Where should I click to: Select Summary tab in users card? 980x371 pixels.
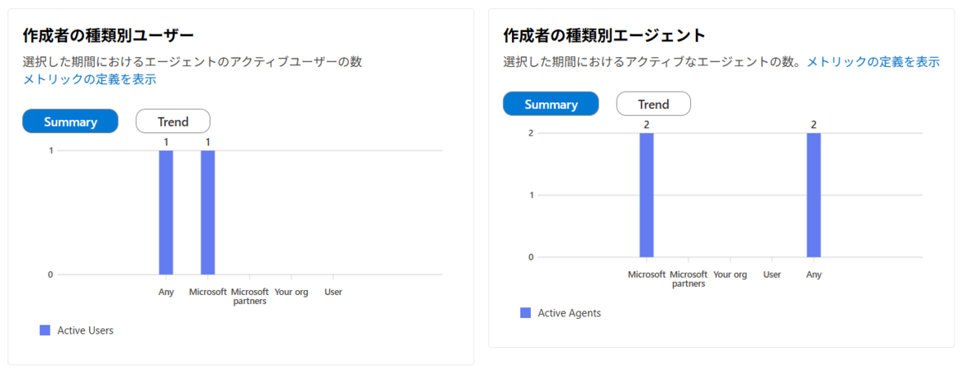pyautogui.click(x=70, y=121)
